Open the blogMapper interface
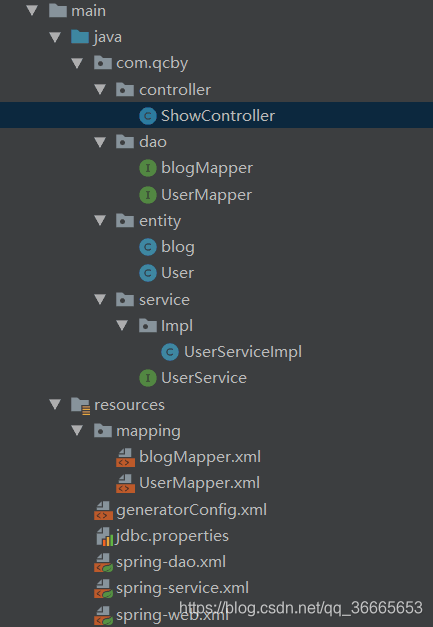The width and height of the screenshot is (433, 627). (207, 168)
